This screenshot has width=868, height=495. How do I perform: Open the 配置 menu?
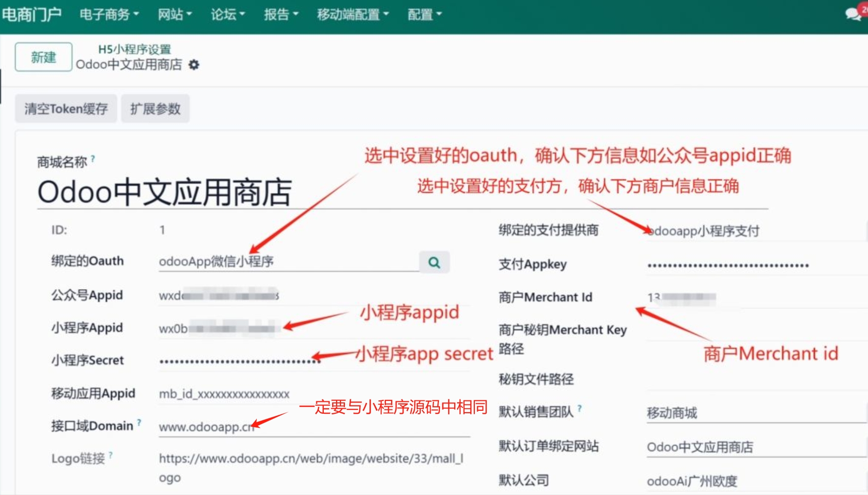(425, 15)
